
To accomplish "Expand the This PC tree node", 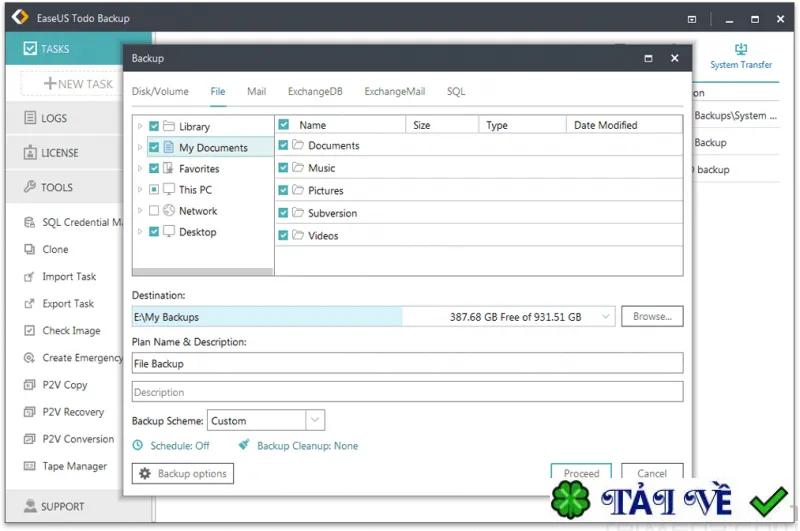I will pos(140,190).
